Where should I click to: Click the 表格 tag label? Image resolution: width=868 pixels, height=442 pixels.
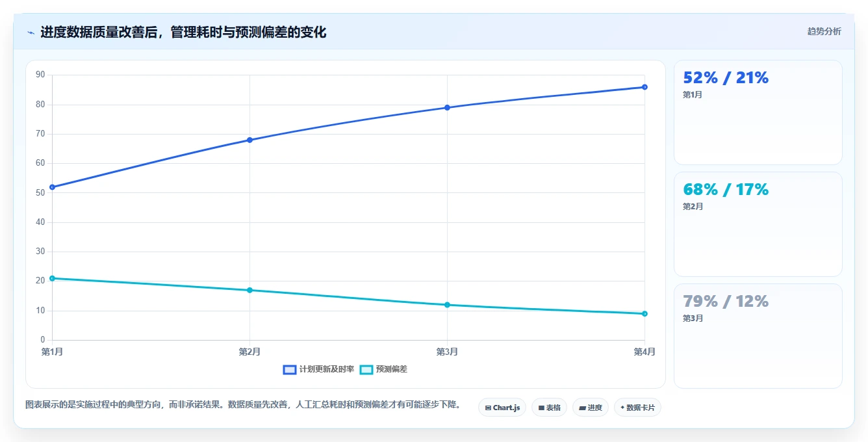click(x=554, y=408)
